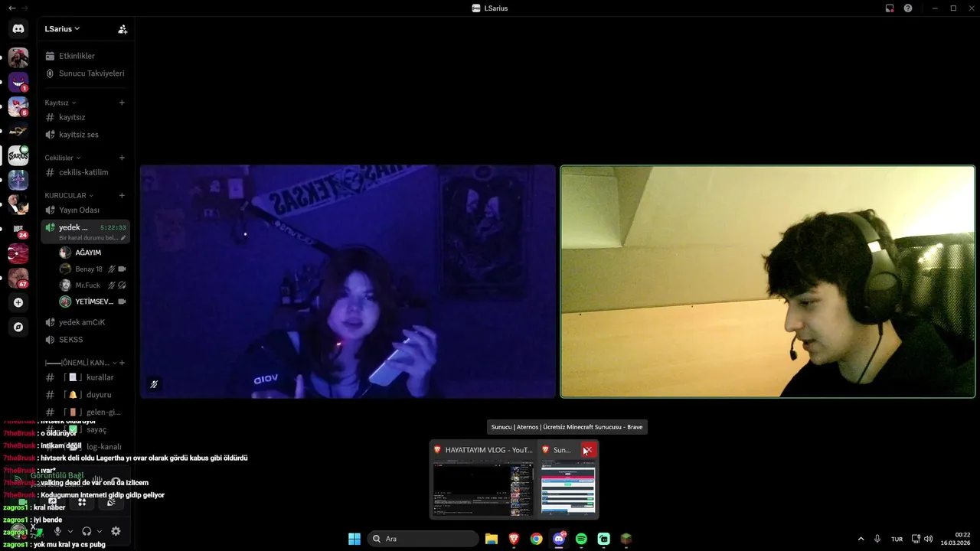Image resolution: width=980 pixels, height=551 pixels.
Task: Select voice user YETİMSEV
Action: click(x=92, y=302)
